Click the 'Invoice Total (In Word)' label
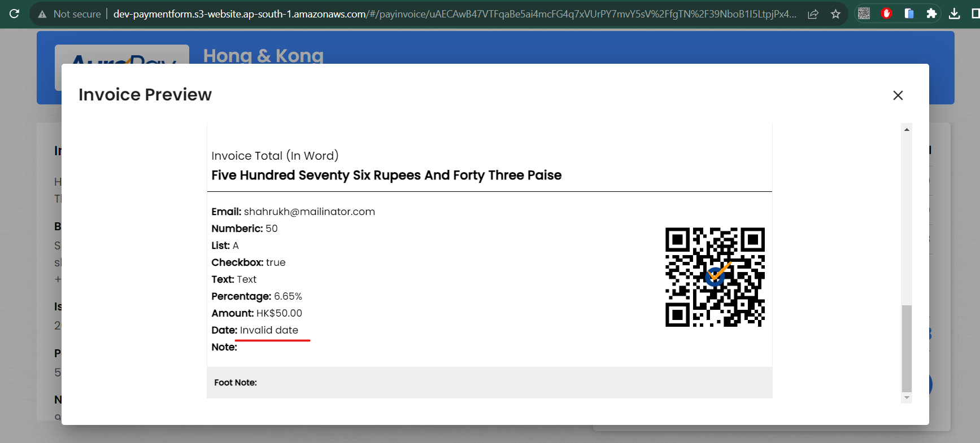Screen dimensions: 980x443 275,156
